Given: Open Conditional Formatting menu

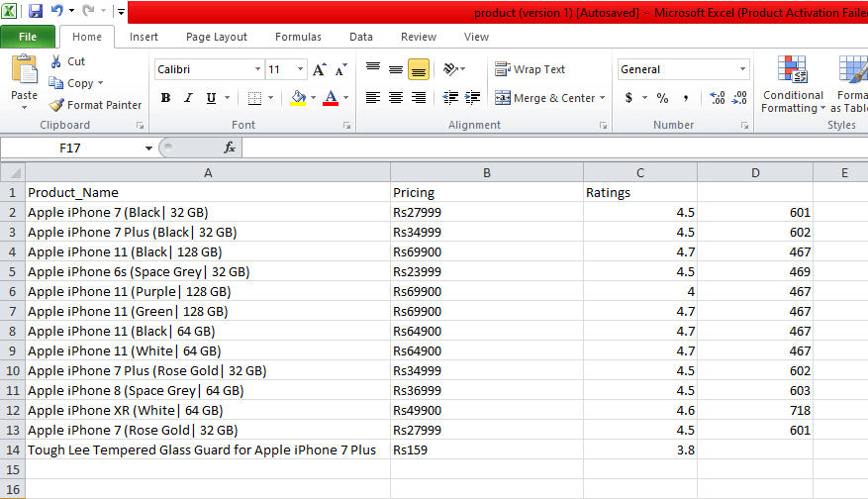Looking at the screenshot, I should point(792,85).
